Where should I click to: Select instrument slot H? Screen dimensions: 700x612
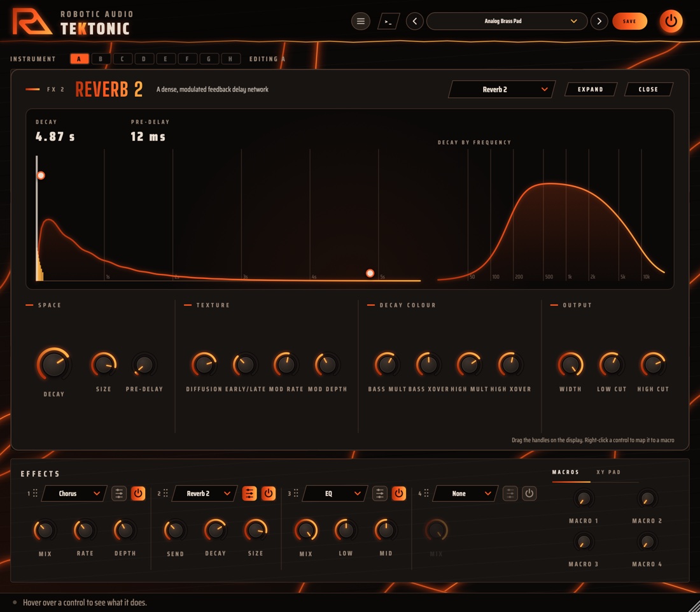[x=230, y=59]
